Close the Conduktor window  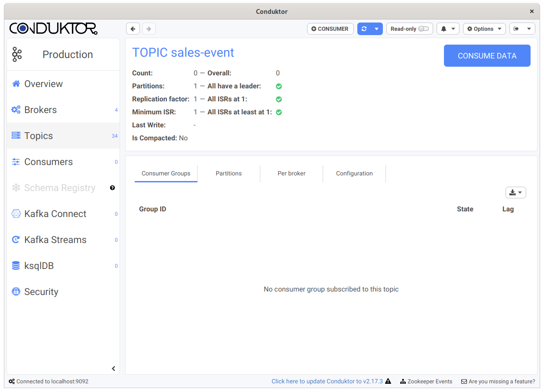(532, 12)
